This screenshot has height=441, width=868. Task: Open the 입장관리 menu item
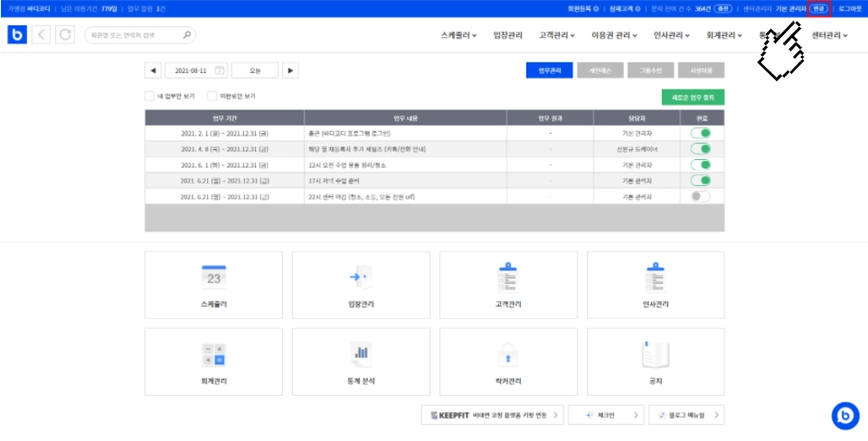[x=507, y=35]
